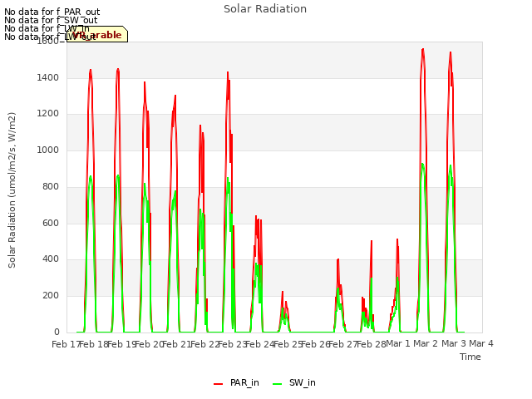Click the Feb 18 SW_in green peak
The height and width of the screenshot is (399, 532).
[91, 176]
